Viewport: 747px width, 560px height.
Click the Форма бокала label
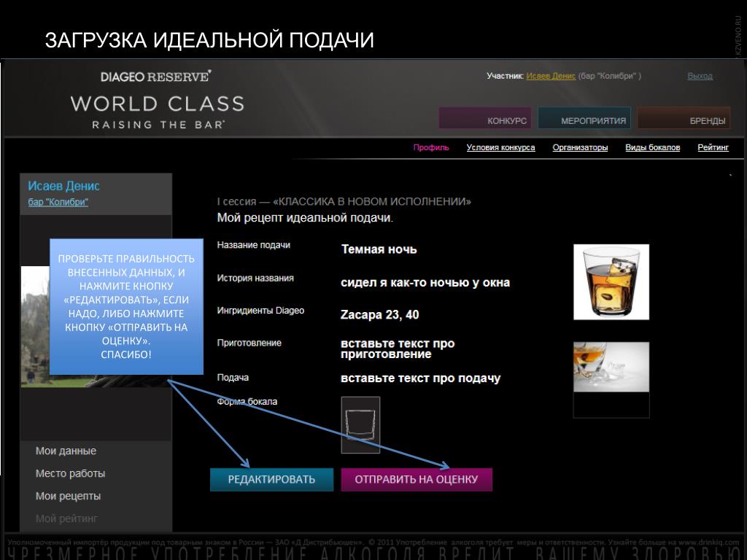(x=247, y=402)
